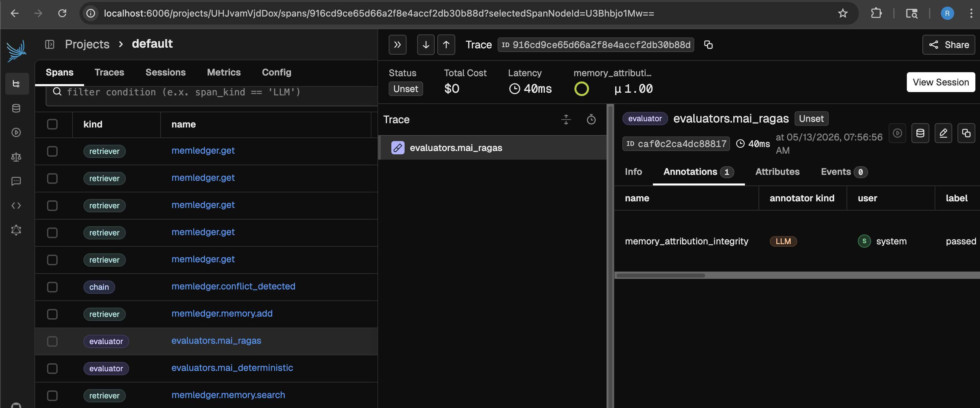
Task: Open the memledger.memory.search span link
Action: [228, 395]
